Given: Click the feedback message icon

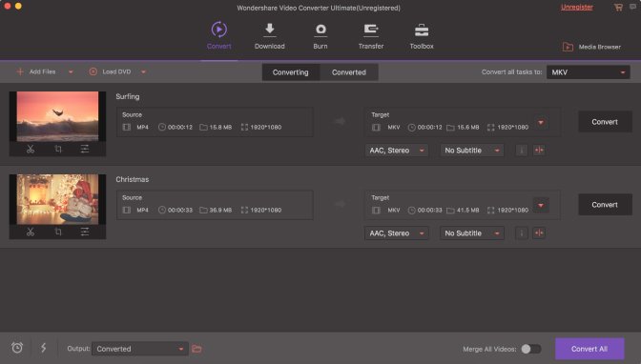Looking at the screenshot, I should pyautogui.click(x=632, y=7).
